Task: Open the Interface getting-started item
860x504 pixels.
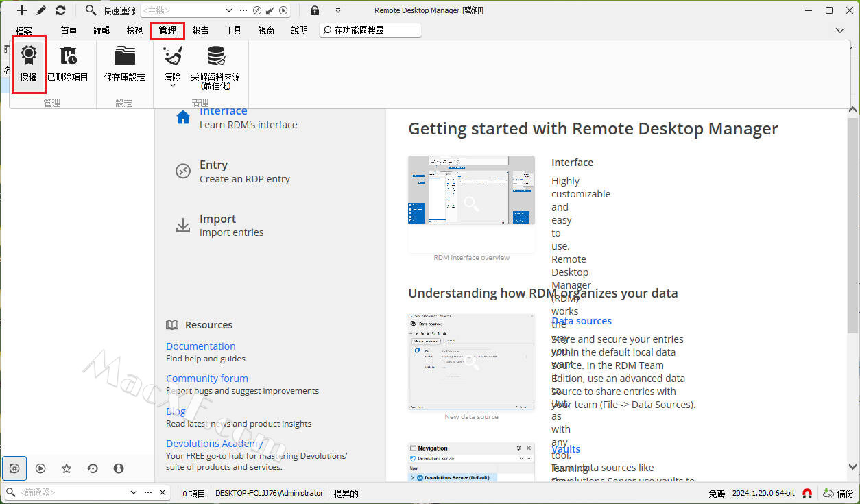Action: pos(237,118)
